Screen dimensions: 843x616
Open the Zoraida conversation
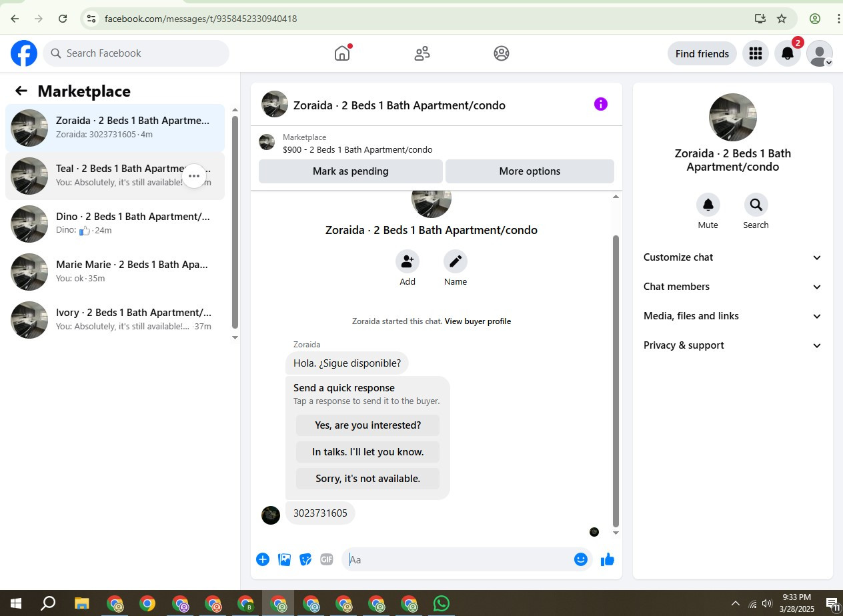click(115, 128)
